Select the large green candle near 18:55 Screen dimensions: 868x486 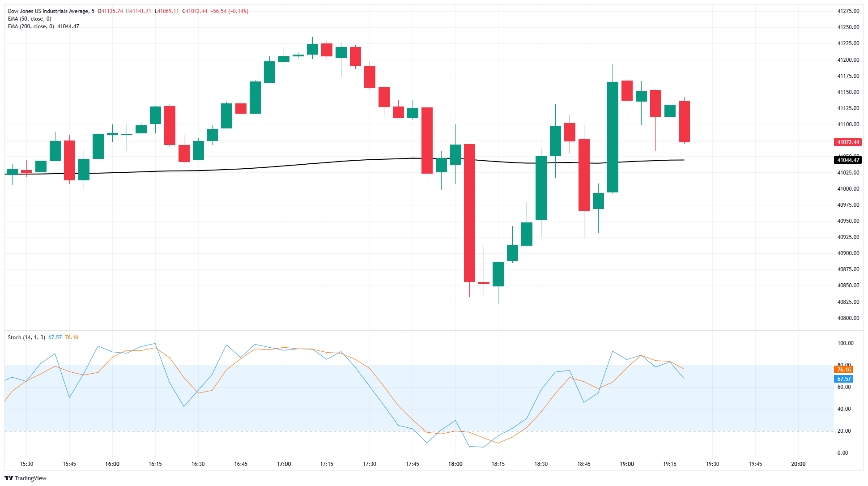coord(613,134)
